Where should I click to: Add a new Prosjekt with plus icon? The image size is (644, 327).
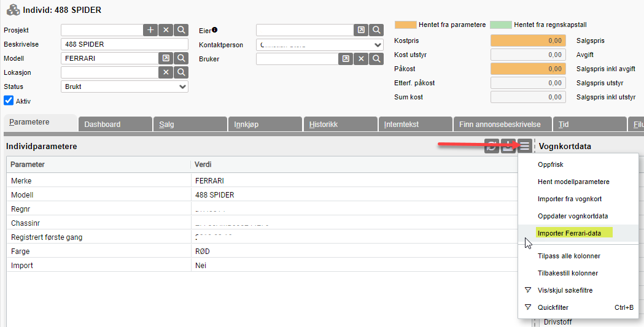tap(150, 30)
